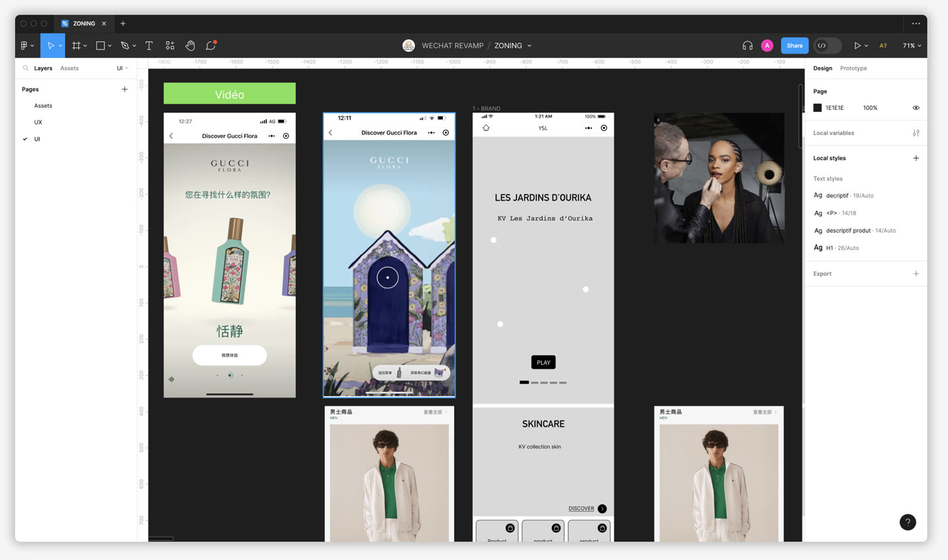
Task: Open Local variables settings icon
Action: 916,133
